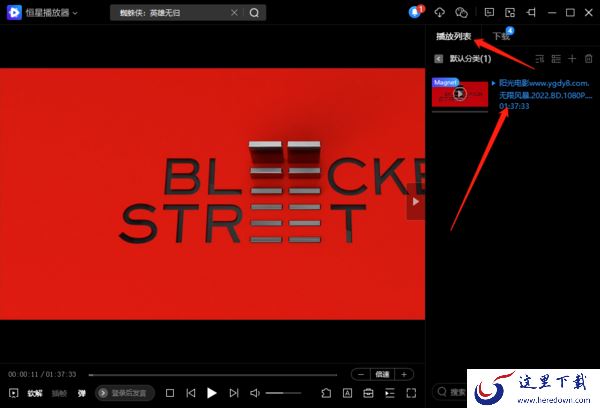Viewport: 600px width, 408px height.
Task: Open the toolbox briefcase icon
Action: click(368, 393)
